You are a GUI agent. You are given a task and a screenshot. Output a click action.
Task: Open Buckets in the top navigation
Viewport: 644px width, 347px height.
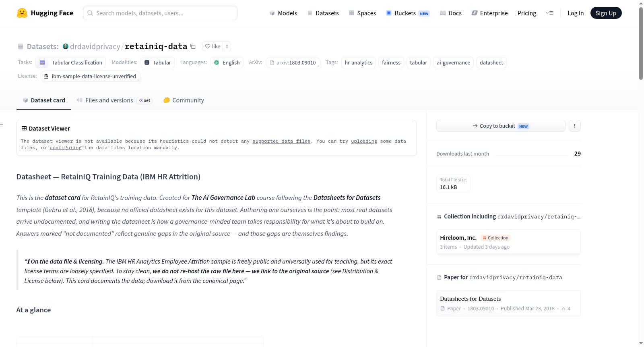coord(408,13)
